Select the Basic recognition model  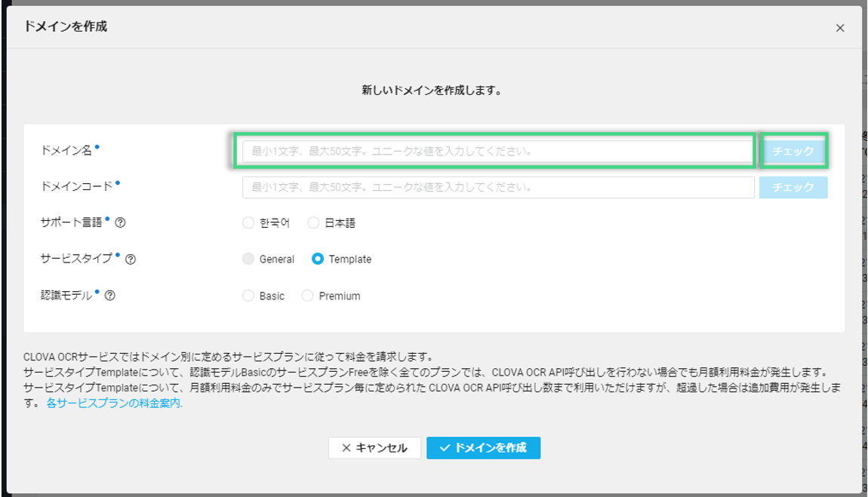248,296
